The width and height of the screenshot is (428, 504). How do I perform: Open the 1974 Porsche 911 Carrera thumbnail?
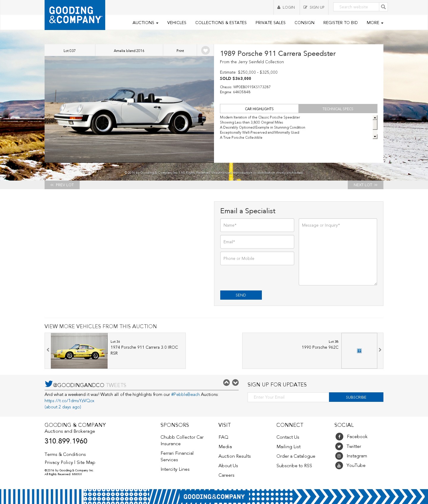pos(79,351)
